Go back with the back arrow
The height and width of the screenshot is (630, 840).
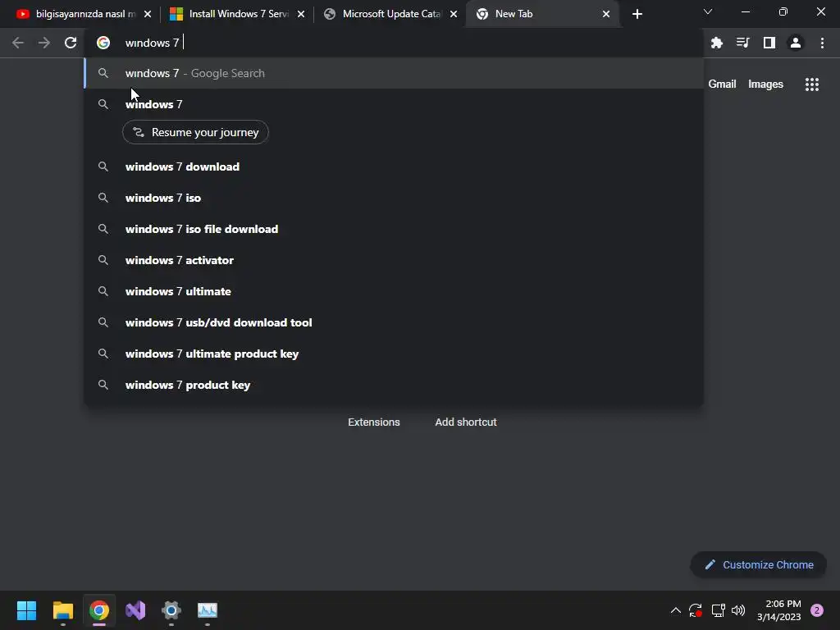tap(18, 43)
